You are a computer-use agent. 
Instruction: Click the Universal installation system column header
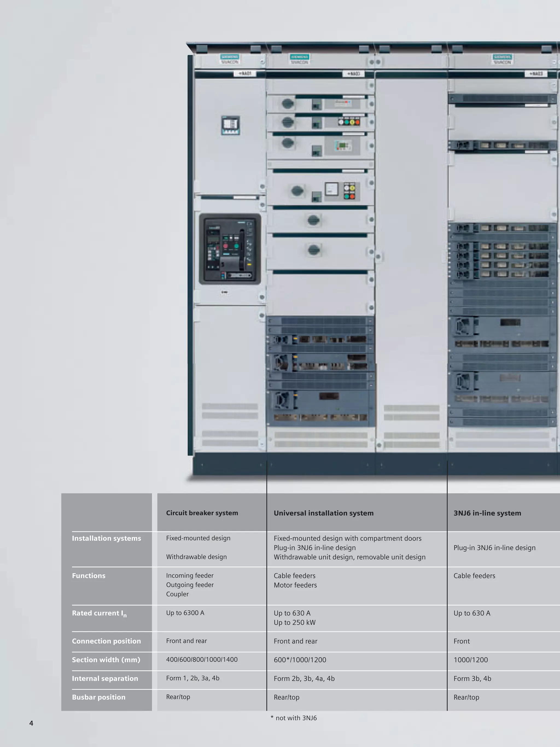click(x=323, y=513)
